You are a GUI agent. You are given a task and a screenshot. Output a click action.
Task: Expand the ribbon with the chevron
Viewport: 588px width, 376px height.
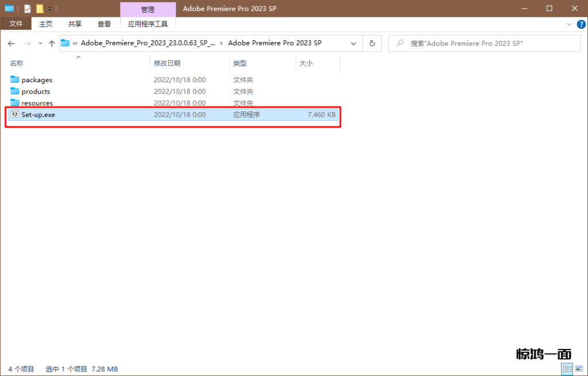click(x=568, y=24)
